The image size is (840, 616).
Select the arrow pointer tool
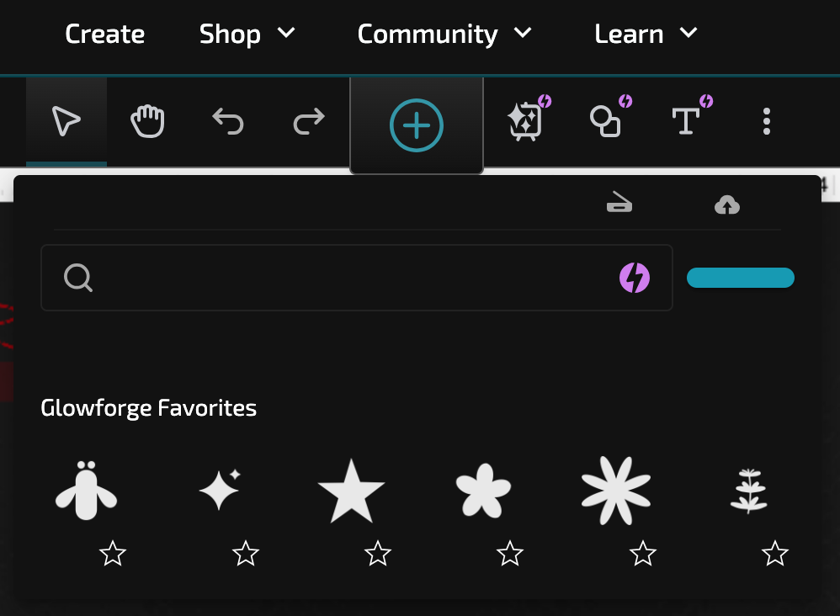[66, 121]
